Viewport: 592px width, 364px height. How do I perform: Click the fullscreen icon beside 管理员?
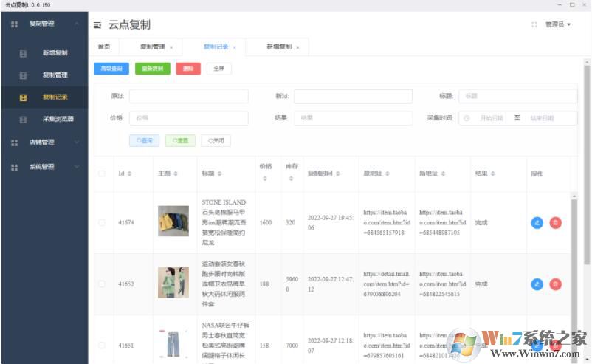coord(534,25)
